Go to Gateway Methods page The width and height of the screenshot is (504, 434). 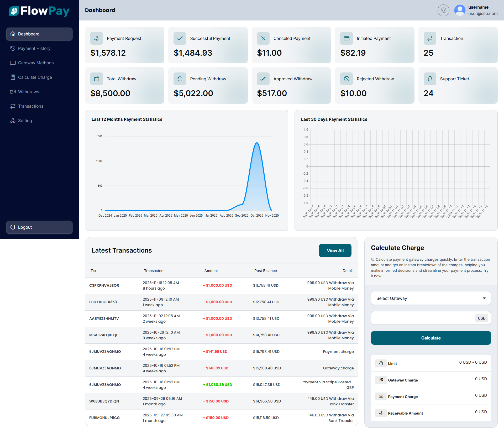click(x=36, y=63)
